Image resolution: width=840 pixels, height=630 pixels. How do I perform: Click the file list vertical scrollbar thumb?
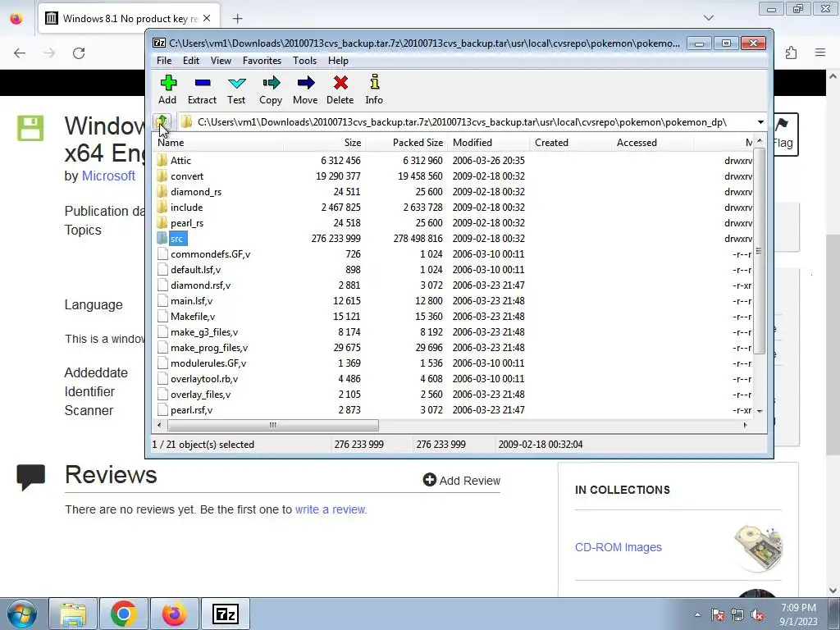click(x=759, y=251)
